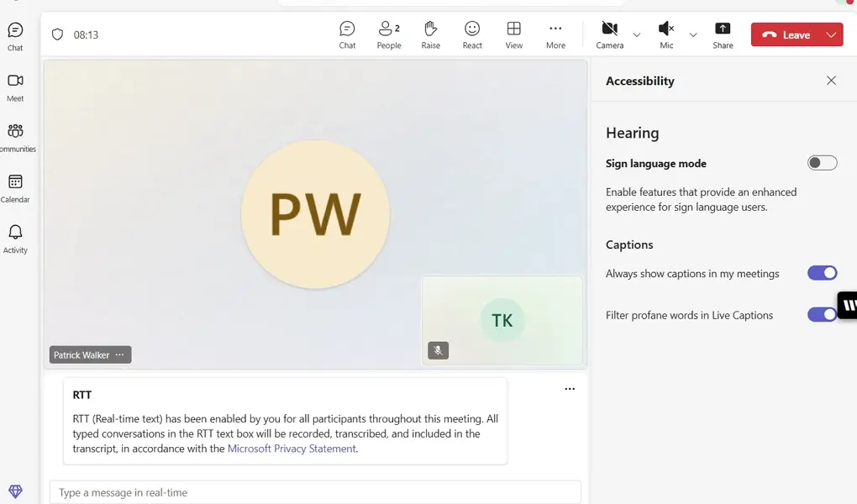Open Patrick Walker's tile options menu
The height and width of the screenshot is (504, 857).
[x=119, y=354]
